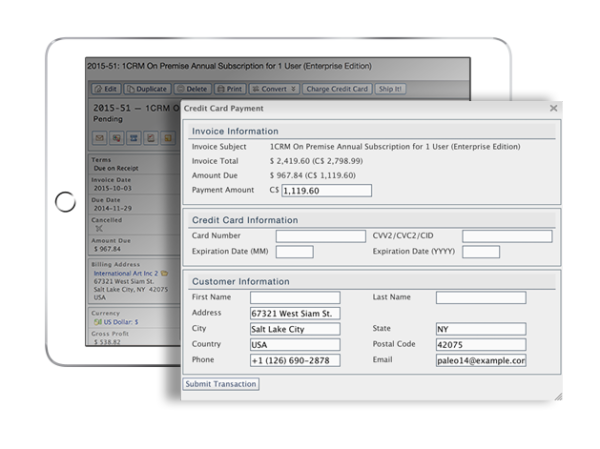Click the envelope email icon under Pending
The height and width of the screenshot is (449, 600).
[x=99, y=137]
